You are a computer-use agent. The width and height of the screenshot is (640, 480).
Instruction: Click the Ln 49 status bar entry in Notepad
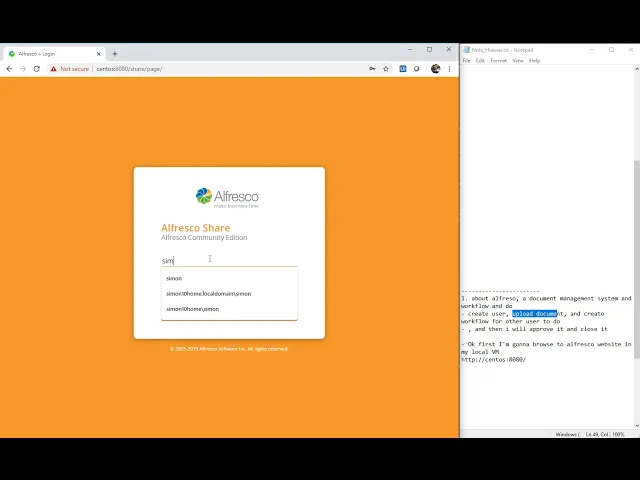605,434
